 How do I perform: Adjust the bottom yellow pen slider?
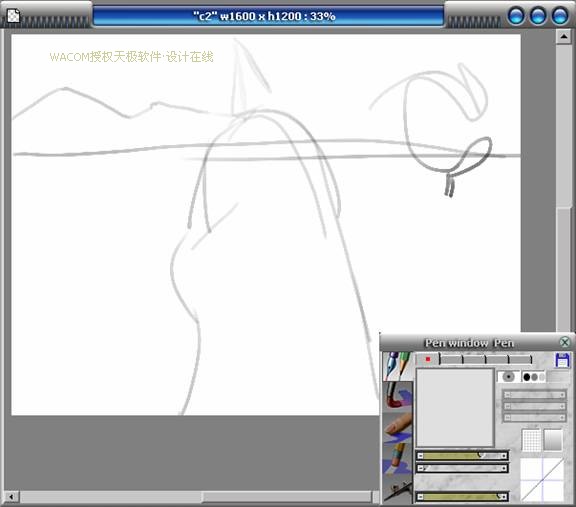point(462,497)
